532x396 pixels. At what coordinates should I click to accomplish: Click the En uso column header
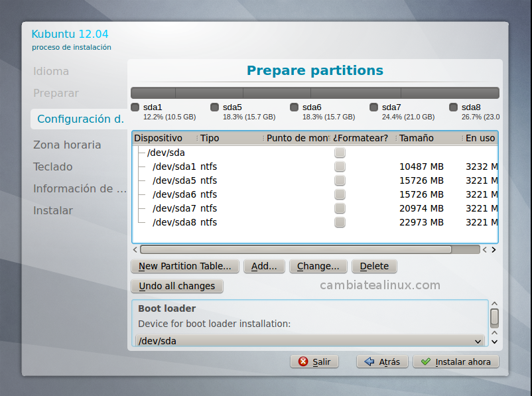point(480,138)
